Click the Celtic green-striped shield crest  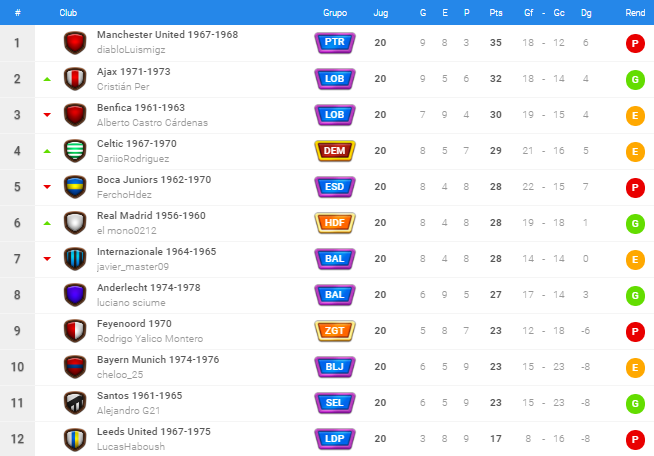[x=75, y=151]
